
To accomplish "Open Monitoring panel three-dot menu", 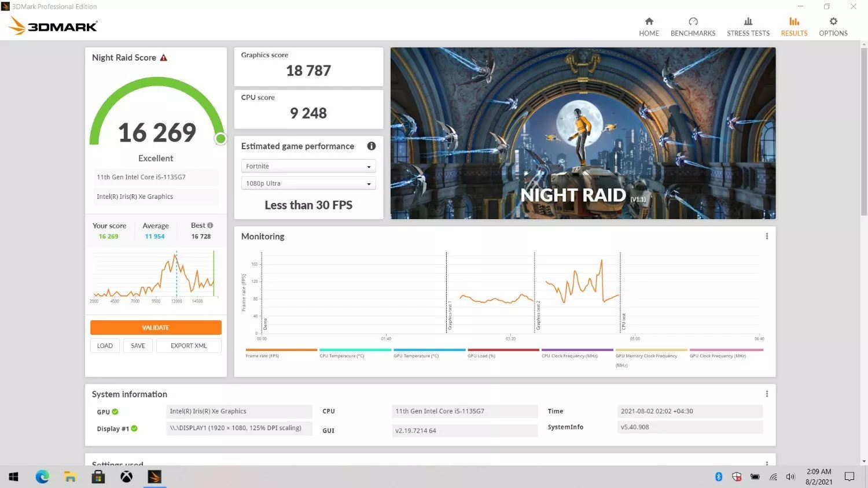I will [x=767, y=236].
